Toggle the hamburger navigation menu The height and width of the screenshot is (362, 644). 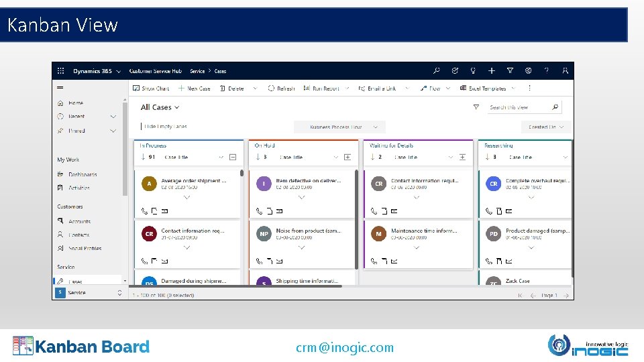[60, 87]
